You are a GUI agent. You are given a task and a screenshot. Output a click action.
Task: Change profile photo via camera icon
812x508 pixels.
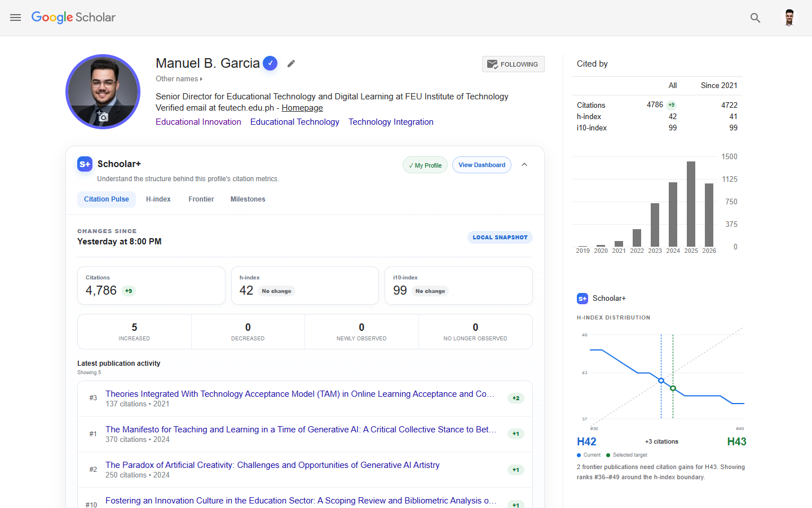[103, 117]
